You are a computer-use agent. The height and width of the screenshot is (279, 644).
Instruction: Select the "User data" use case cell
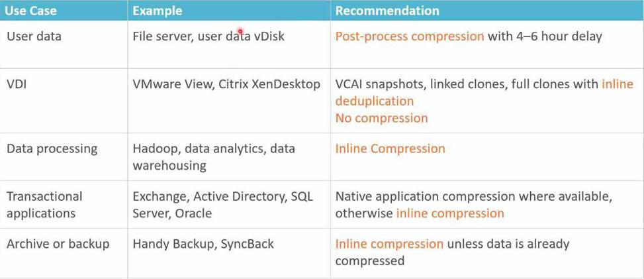[34, 36]
